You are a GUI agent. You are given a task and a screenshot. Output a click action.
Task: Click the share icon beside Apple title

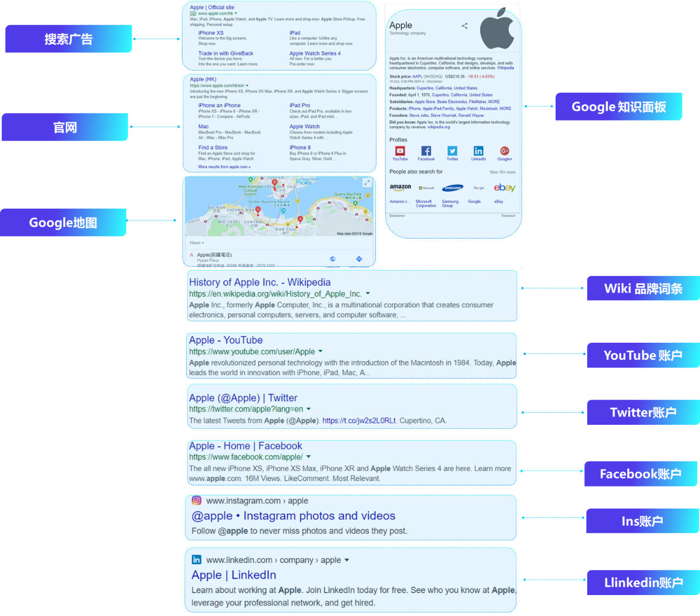pyautogui.click(x=465, y=26)
